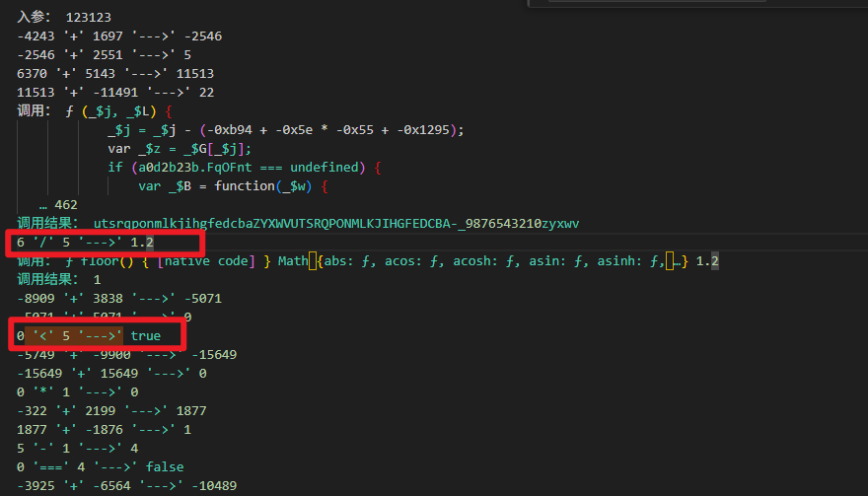This screenshot has height=496, width=868.
Task: Click the '-4243 + 1697' log entry
Action: pos(118,36)
